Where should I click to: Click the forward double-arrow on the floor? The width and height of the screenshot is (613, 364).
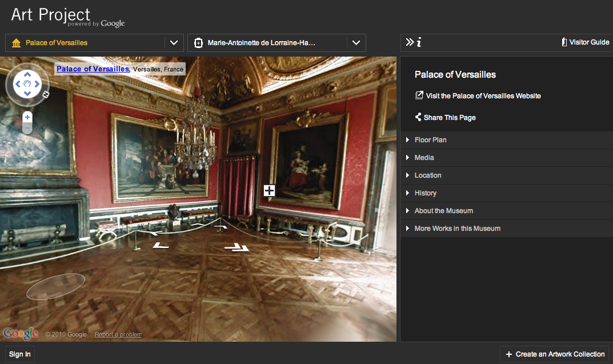(237, 247)
